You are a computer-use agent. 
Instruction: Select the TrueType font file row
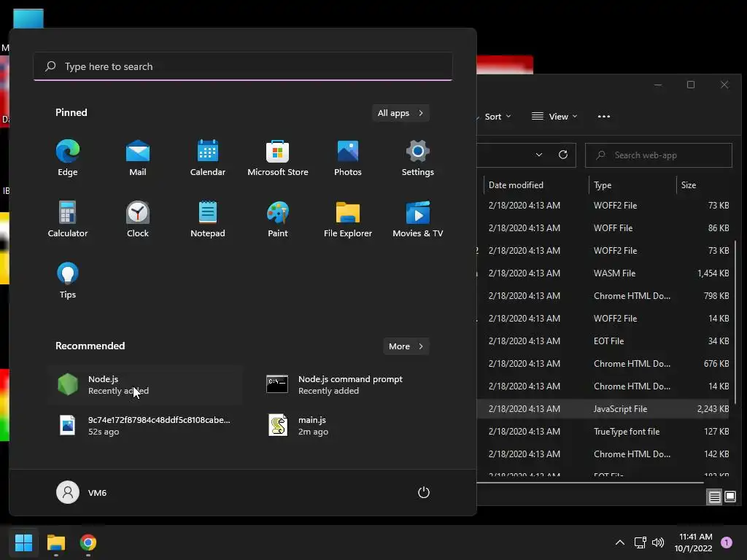coord(603,432)
